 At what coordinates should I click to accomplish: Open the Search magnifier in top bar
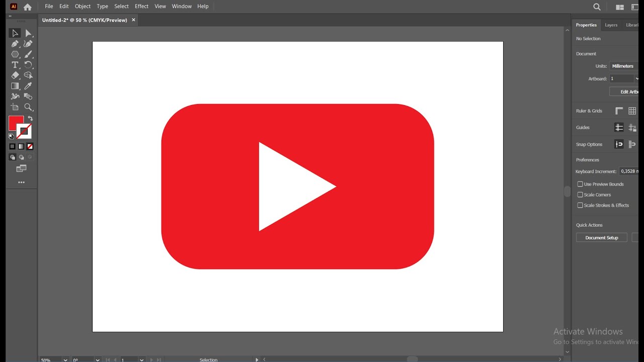point(597,7)
